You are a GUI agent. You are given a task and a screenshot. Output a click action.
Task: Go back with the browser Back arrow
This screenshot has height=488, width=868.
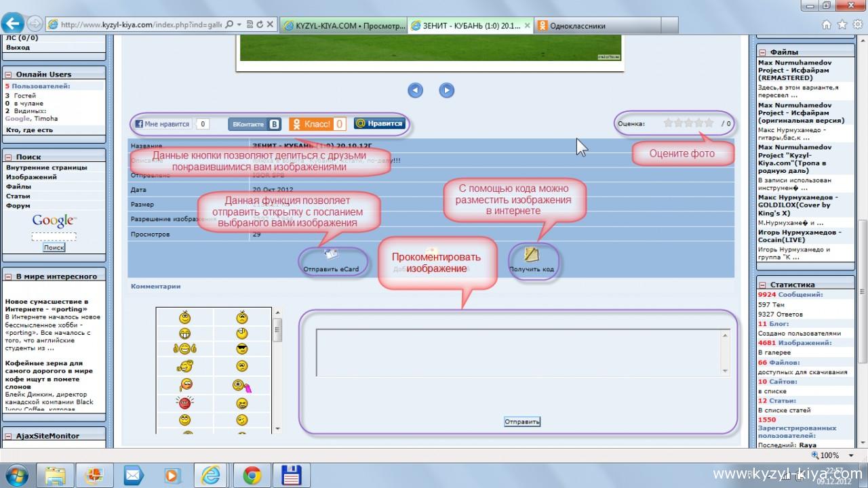click(14, 23)
